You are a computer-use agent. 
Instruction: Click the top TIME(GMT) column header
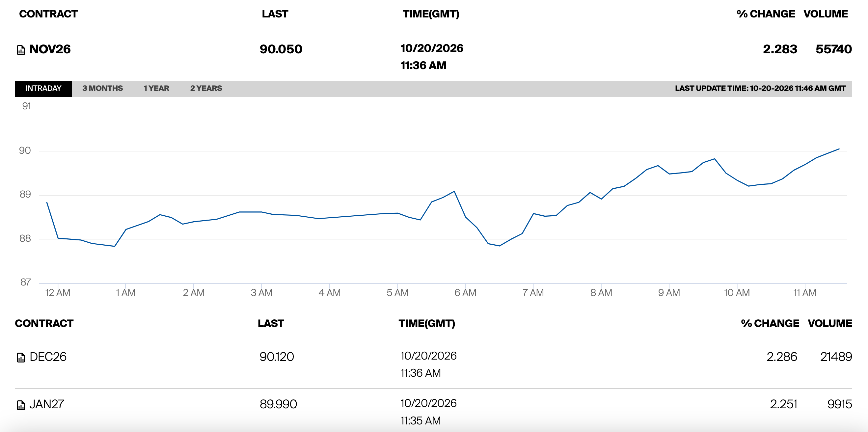coord(431,14)
